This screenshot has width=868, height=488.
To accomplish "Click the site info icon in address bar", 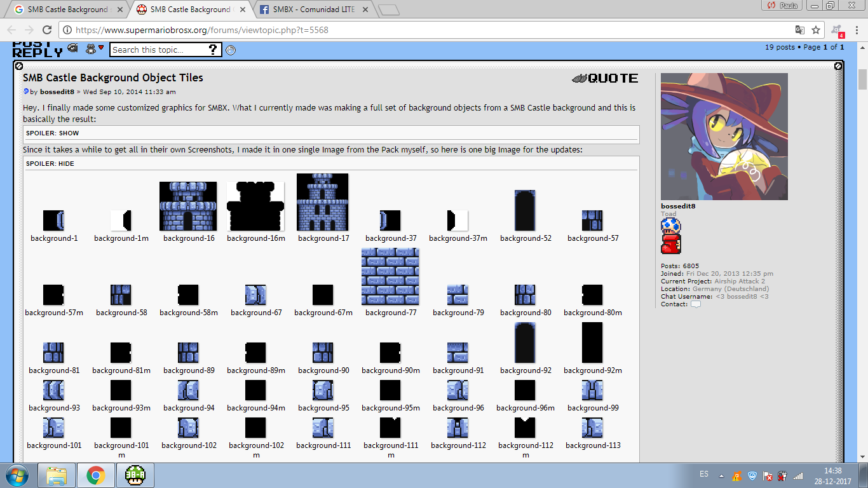I will 68,30.
